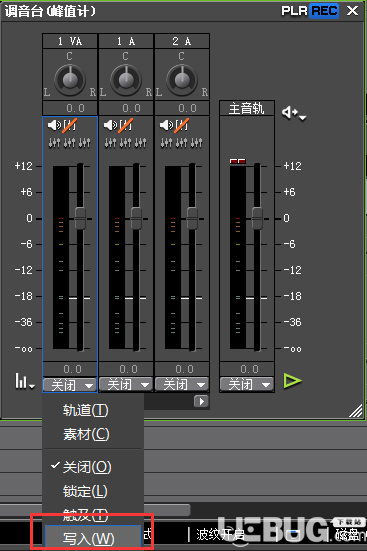Open the speaker monitor menu beside 主音轨
This screenshot has height=551, width=367.
pos(294,113)
